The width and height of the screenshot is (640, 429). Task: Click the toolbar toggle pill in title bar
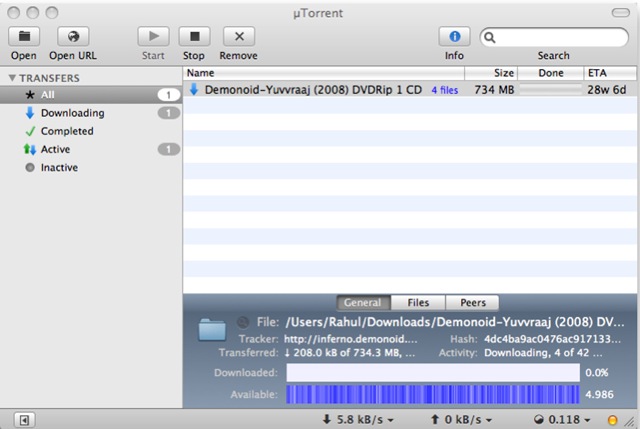click(620, 13)
